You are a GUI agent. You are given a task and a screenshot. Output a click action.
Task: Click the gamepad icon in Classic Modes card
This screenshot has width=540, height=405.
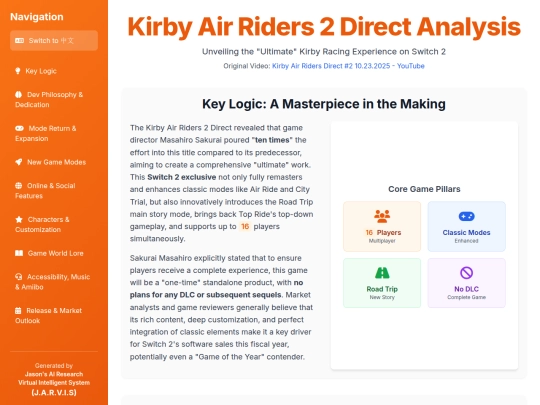(x=466, y=216)
